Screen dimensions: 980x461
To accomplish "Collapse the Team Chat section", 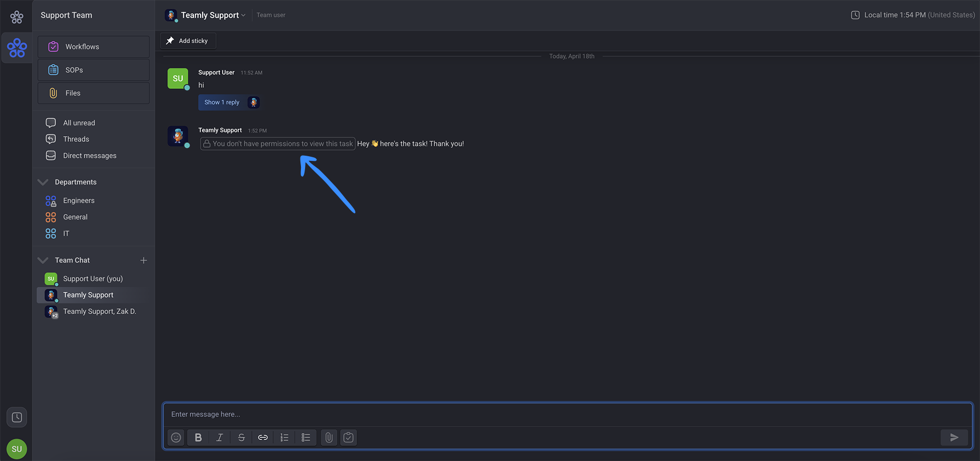I will coord(43,260).
